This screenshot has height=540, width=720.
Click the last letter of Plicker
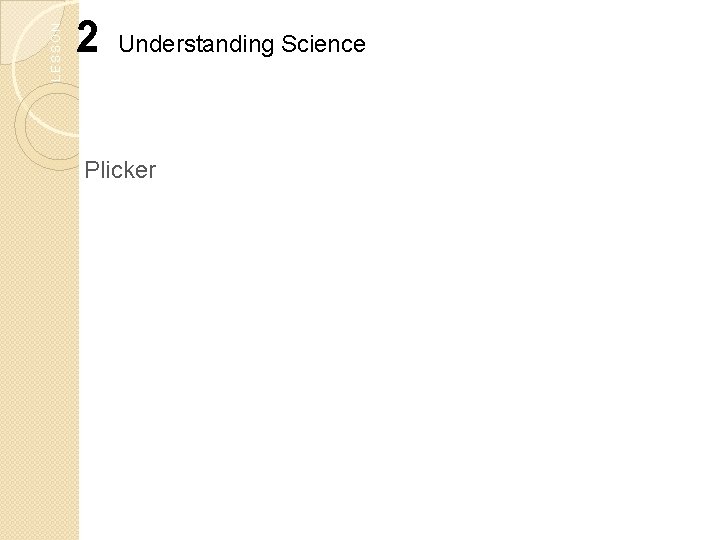click(x=152, y=171)
